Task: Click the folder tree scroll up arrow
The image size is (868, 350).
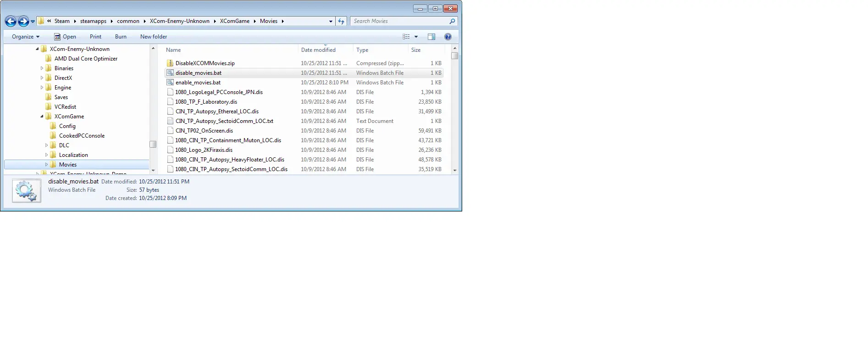Action: (153, 48)
